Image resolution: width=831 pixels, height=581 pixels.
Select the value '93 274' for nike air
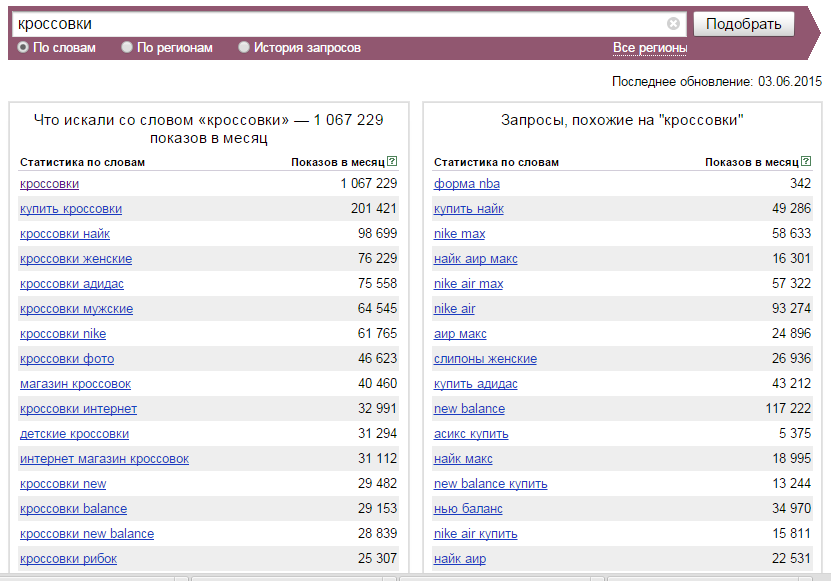[x=791, y=308]
